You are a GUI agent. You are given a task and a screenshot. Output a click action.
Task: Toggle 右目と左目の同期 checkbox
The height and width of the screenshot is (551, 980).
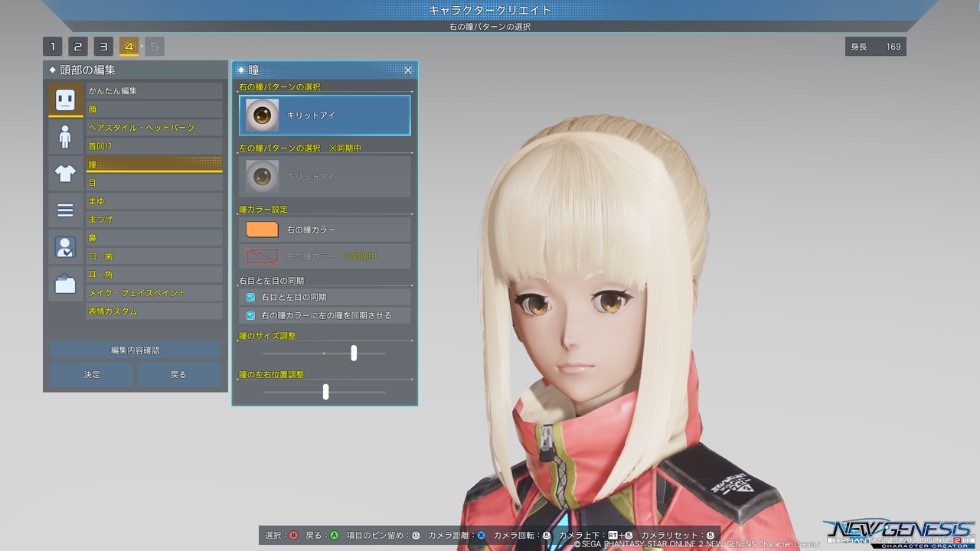pos(250,297)
